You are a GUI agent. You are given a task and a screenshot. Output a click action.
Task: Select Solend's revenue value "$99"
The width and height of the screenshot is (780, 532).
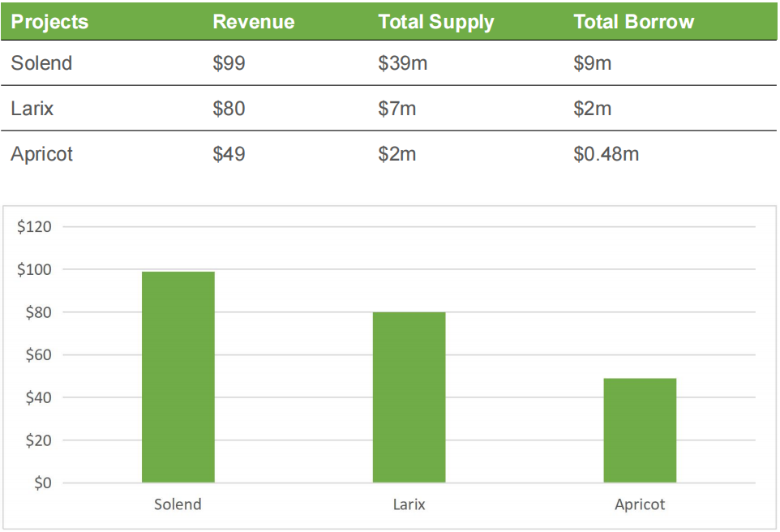(229, 63)
